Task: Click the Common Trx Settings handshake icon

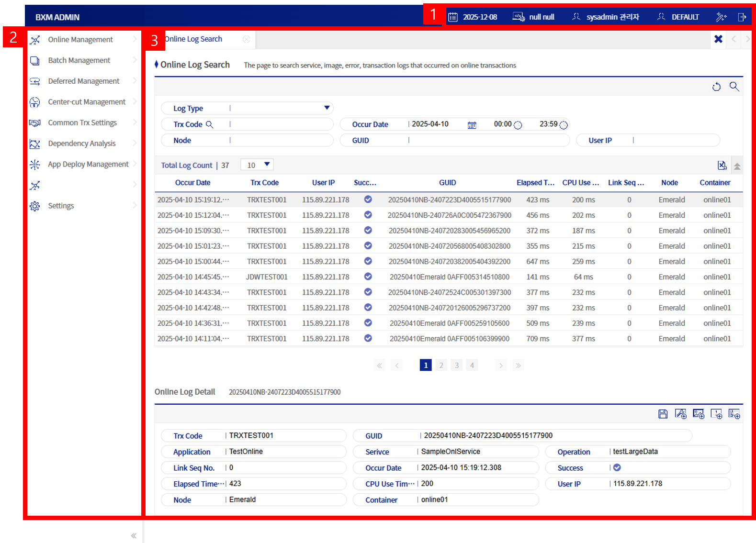Action: click(x=35, y=123)
